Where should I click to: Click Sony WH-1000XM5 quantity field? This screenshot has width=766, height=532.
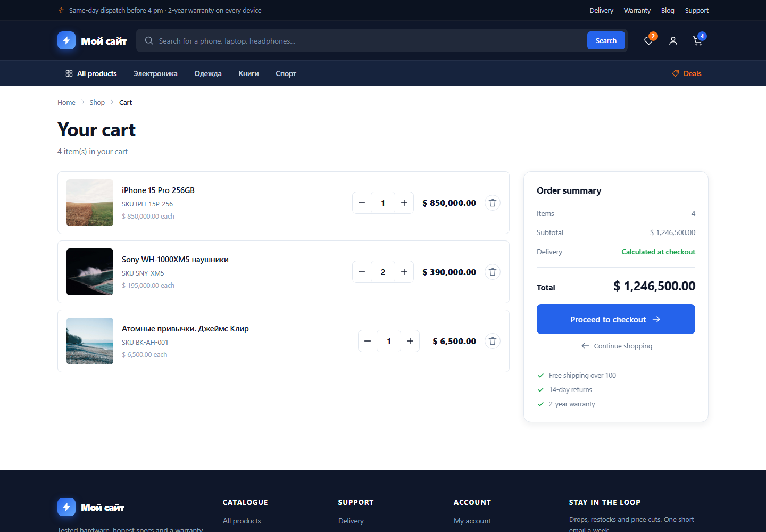383,272
